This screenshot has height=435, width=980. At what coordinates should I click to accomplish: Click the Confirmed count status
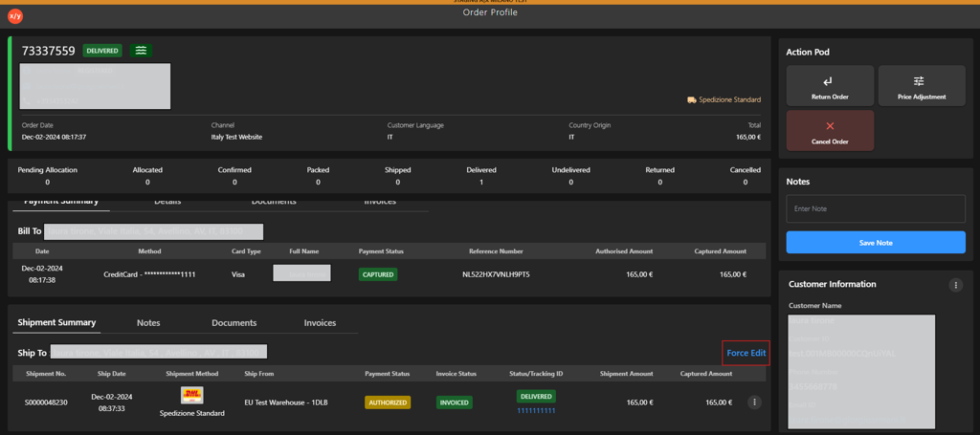[234, 176]
